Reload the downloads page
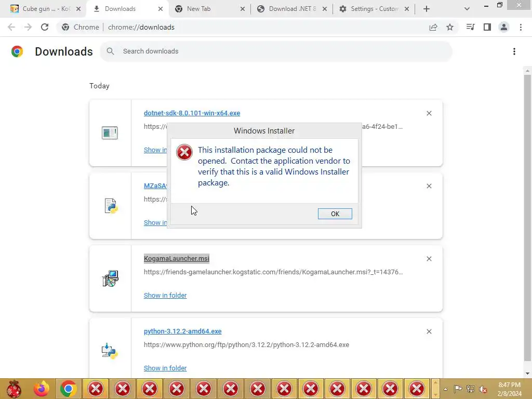This screenshot has width=532, height=399. pos(45,27)
